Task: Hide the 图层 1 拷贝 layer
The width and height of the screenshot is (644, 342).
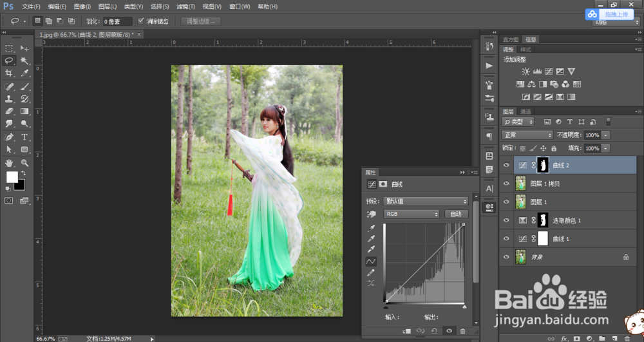Action: (506, 184)
